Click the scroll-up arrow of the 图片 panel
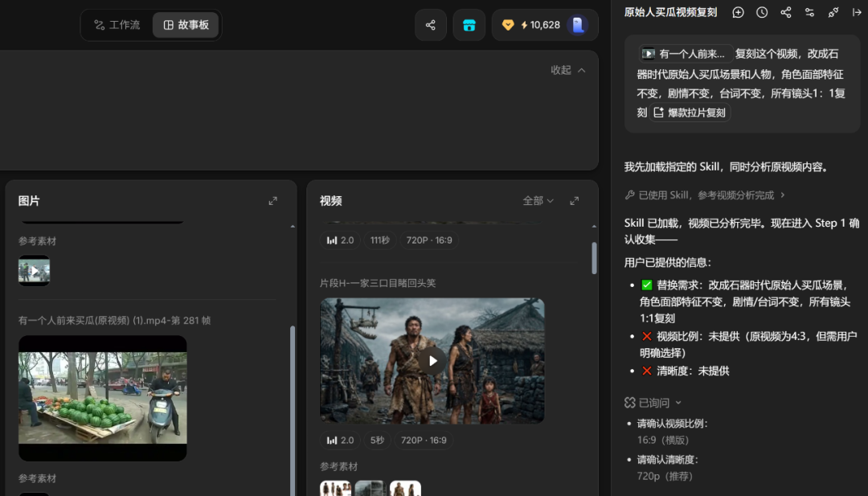Screen dimensions: 868x496 click(x=293, y=227)
